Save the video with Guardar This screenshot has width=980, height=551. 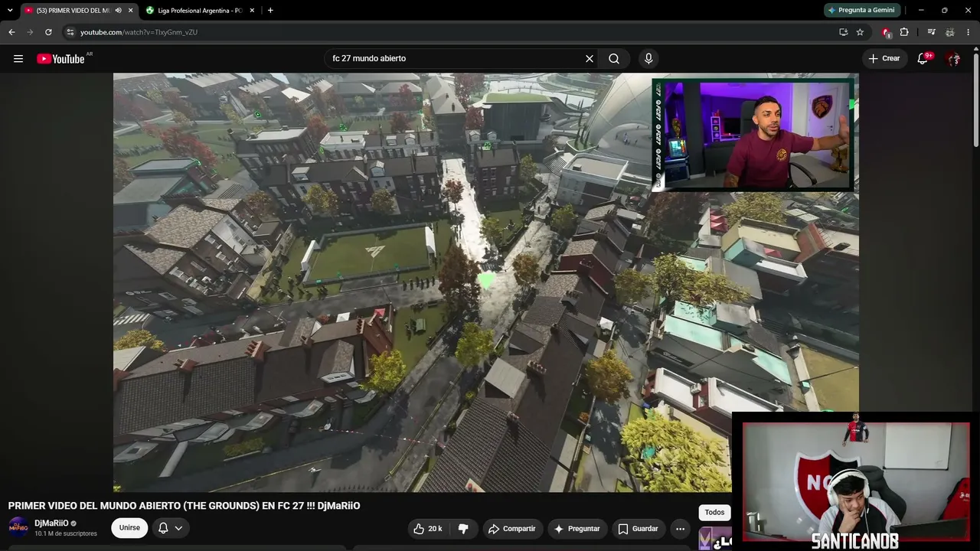pos(638,529)
